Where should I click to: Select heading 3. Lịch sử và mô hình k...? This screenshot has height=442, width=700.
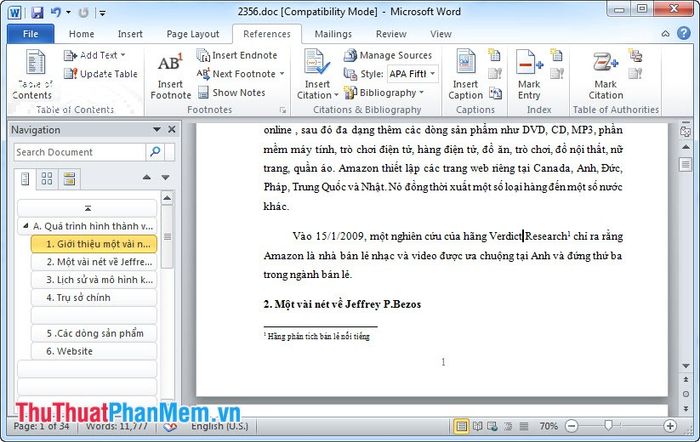pyautogui.click(x=94, y=280)
